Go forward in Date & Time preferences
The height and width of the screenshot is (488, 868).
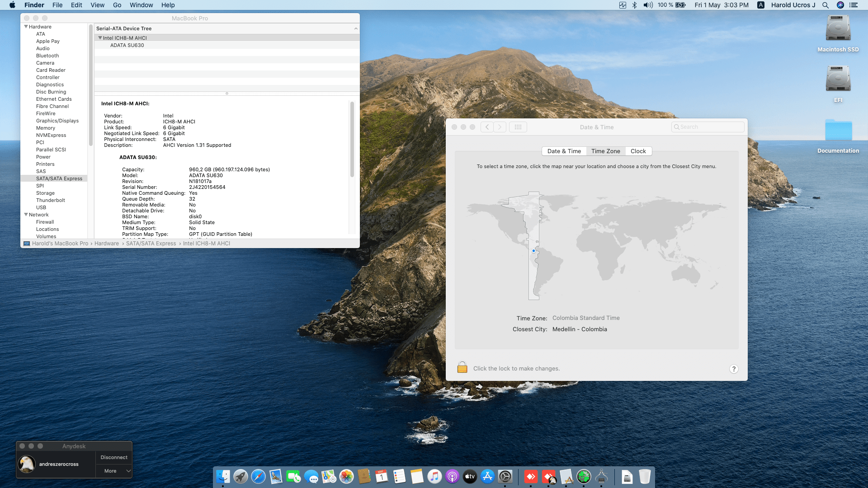pyautogui.click(x=500, y=127)
